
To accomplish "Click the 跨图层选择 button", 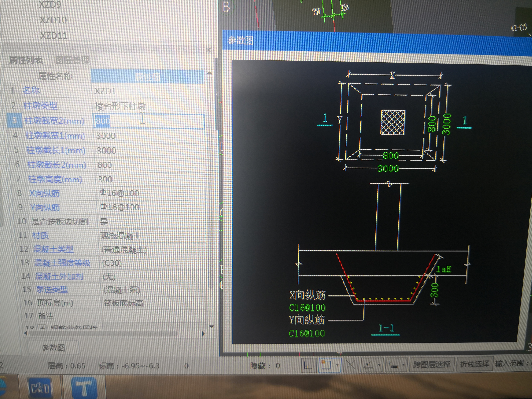I will [432, 364].
